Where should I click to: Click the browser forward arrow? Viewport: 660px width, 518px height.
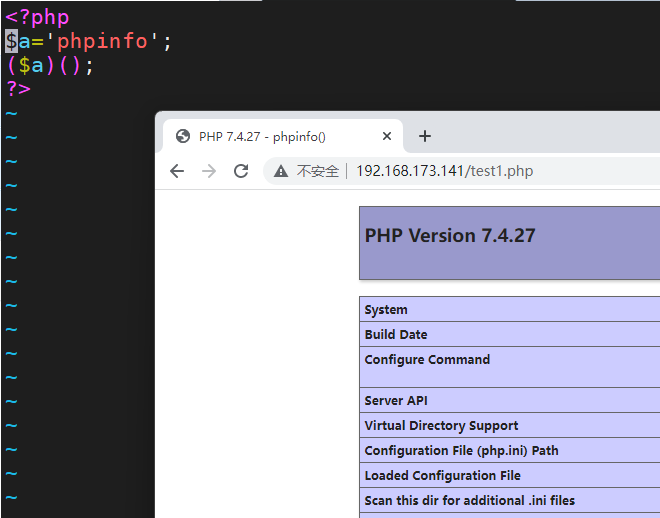209,171
